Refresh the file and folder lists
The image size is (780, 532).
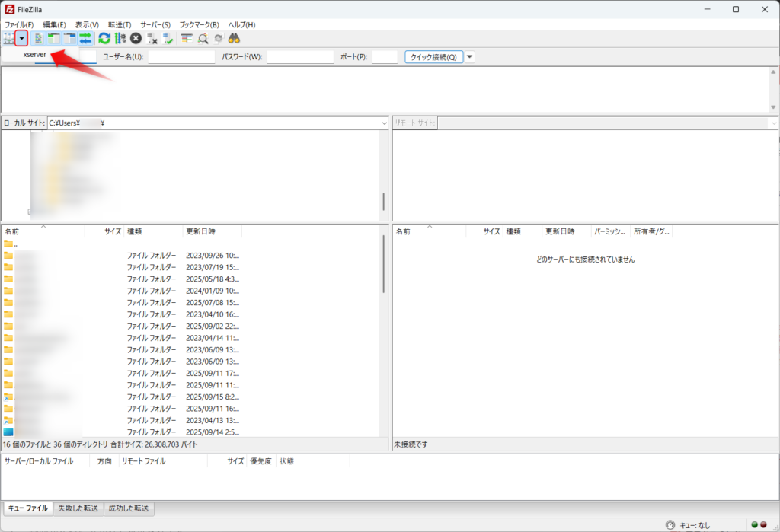[104, 38]
